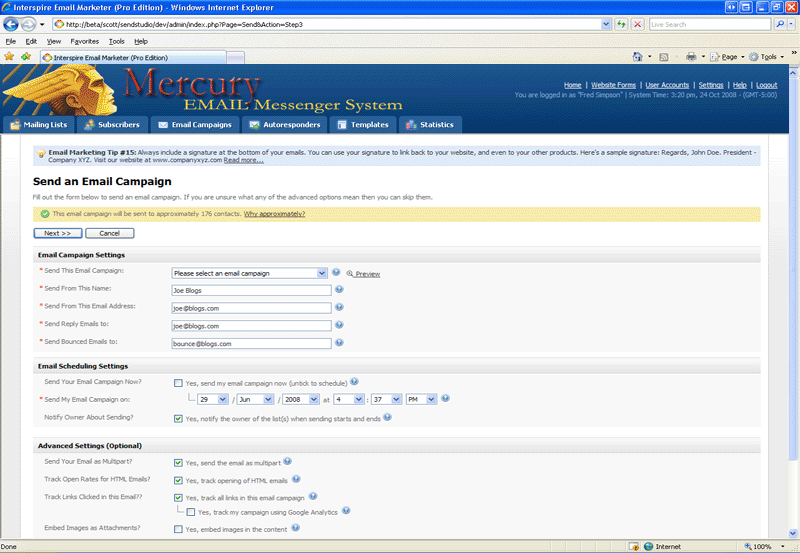Viewport: 800px width, 553px height.
Task: Open the day dropdown showing 29
Action: pos(213,399)
